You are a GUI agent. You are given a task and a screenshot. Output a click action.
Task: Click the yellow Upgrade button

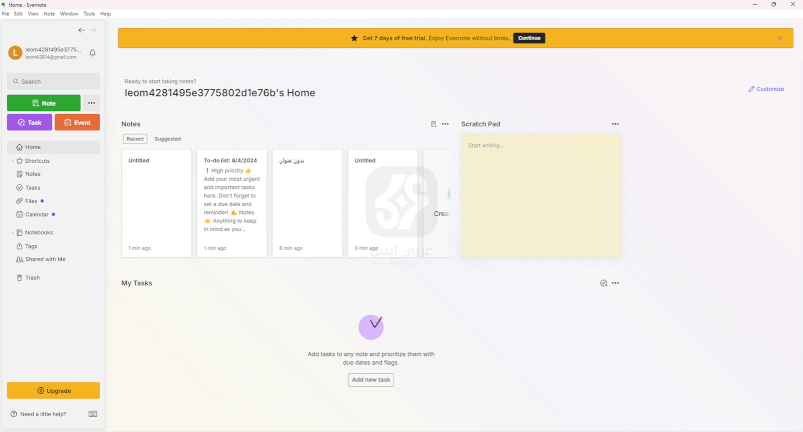53,391
